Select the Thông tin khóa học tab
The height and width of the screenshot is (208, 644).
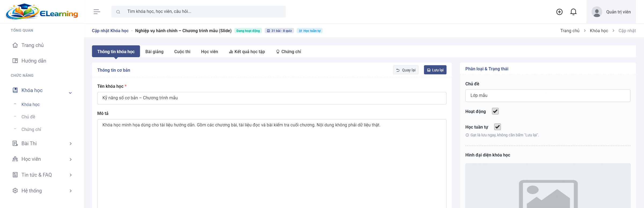click(116, 51)
